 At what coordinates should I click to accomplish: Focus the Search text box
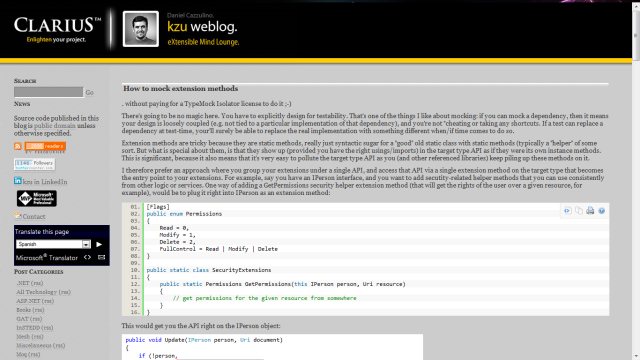click(48, 92)
